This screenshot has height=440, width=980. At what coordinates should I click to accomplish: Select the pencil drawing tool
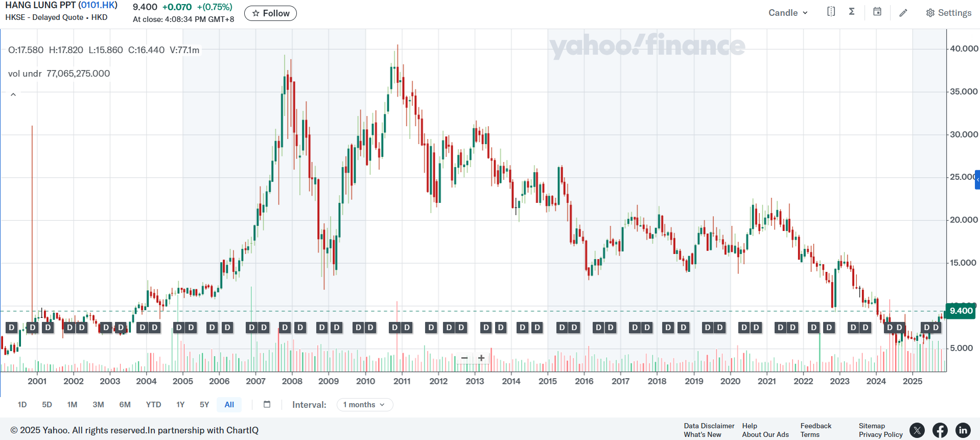coord(903,12)
